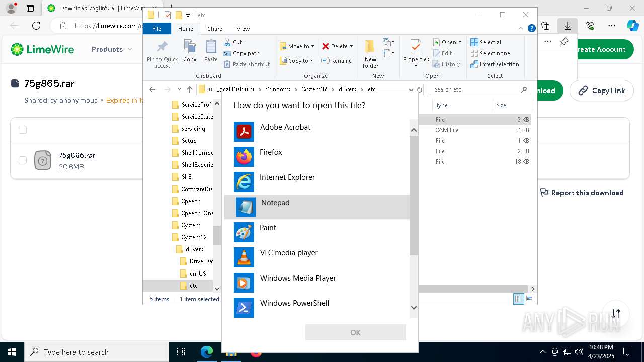Click Rename in the Organize group

point(337,61)
